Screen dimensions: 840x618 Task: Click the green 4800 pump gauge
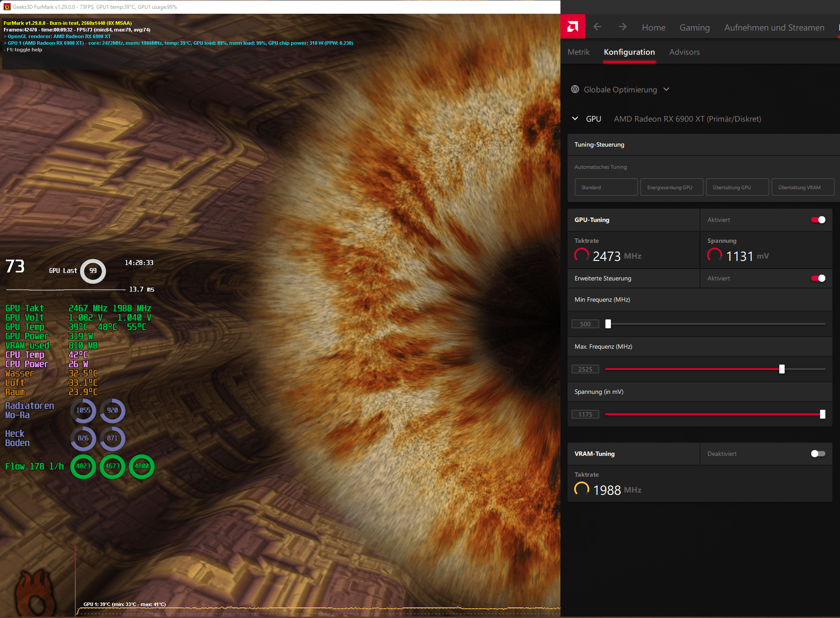[142, 466]
